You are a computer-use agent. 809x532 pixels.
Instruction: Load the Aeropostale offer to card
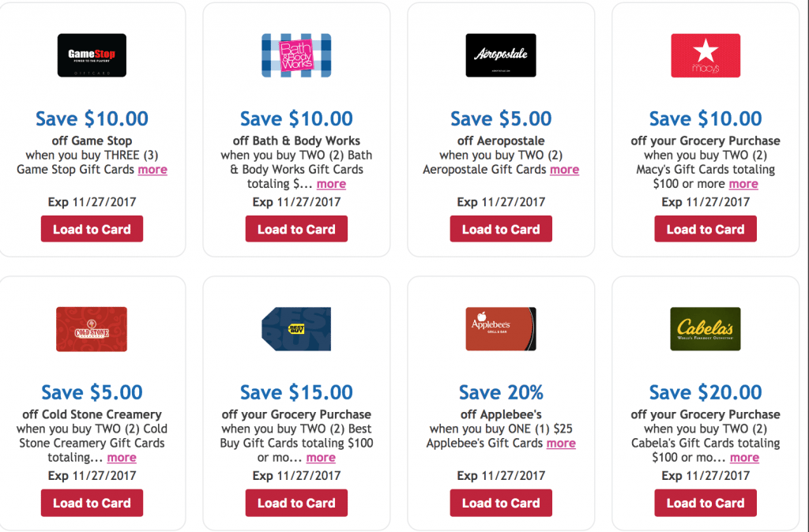(501, 230)
